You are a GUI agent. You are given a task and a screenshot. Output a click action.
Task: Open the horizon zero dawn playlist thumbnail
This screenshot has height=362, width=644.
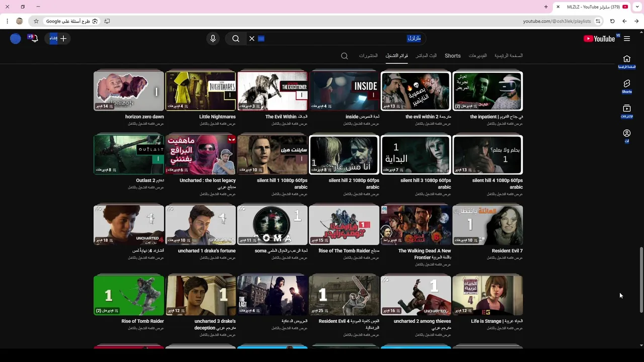tap(129, 90)
